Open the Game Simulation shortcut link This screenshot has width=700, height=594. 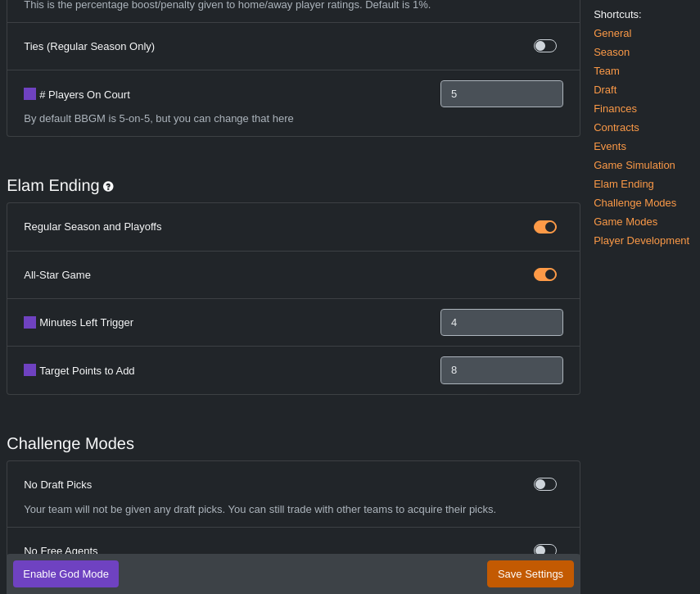pyautogui.click(x=635, y=166)
